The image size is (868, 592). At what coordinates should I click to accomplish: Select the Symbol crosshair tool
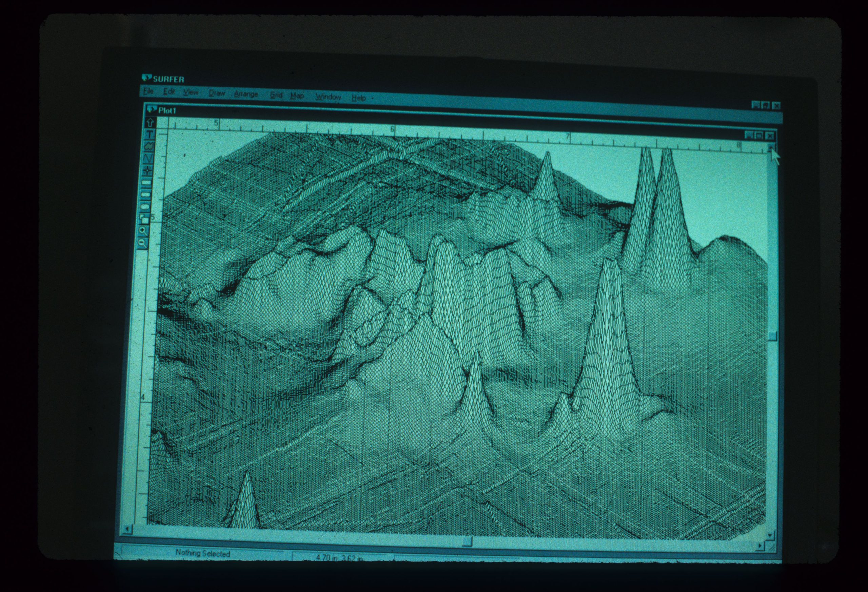(148, 171)
